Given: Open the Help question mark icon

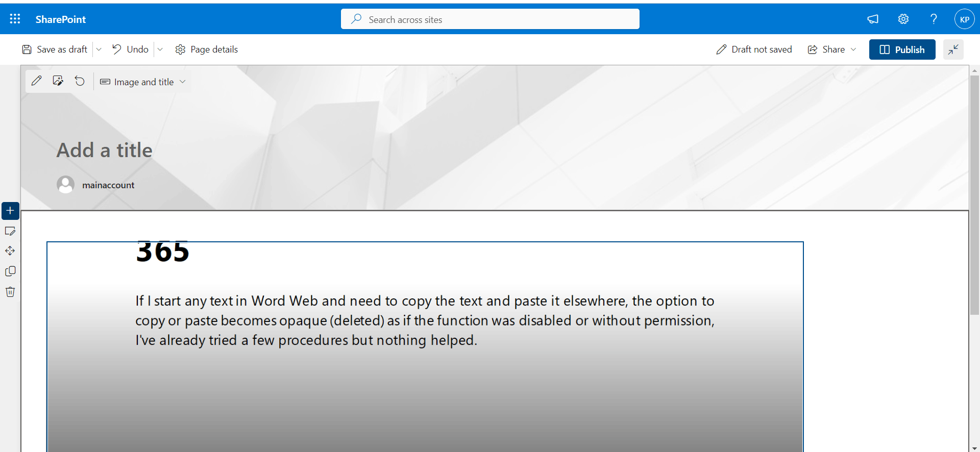Looking at the screenshot, I should point(934,19).
